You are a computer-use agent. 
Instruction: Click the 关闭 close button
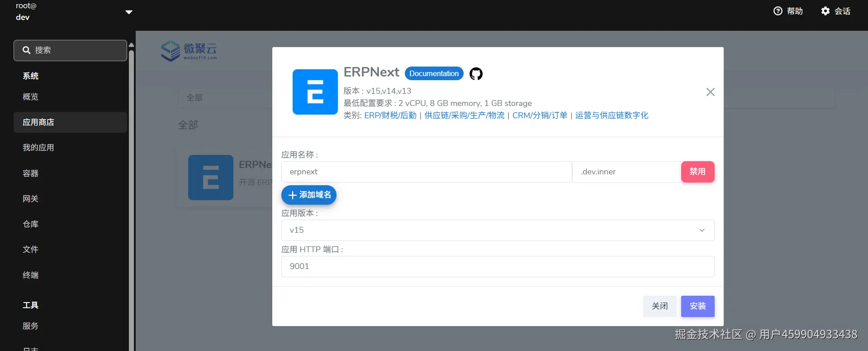(659, 307)
